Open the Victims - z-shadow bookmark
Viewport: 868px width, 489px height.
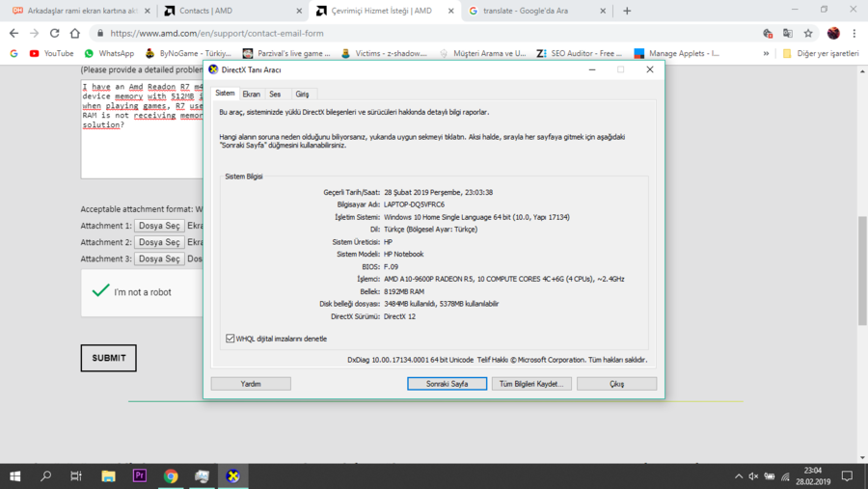click(x=384, y=53)
